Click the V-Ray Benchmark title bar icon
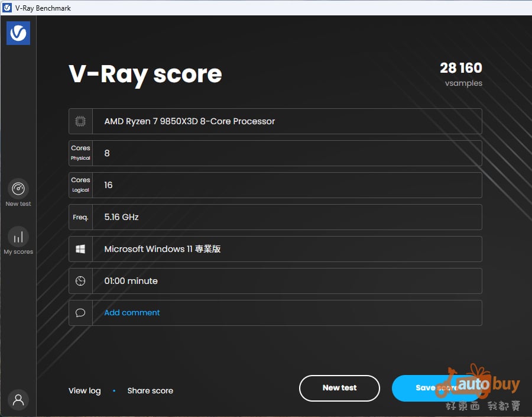The height and width of the screenshot is (417, 532). [7, 8]
